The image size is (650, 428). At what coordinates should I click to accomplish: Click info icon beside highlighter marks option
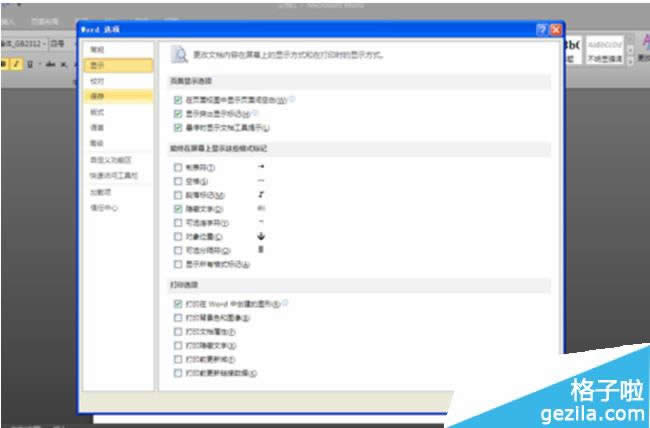point(255,113)
